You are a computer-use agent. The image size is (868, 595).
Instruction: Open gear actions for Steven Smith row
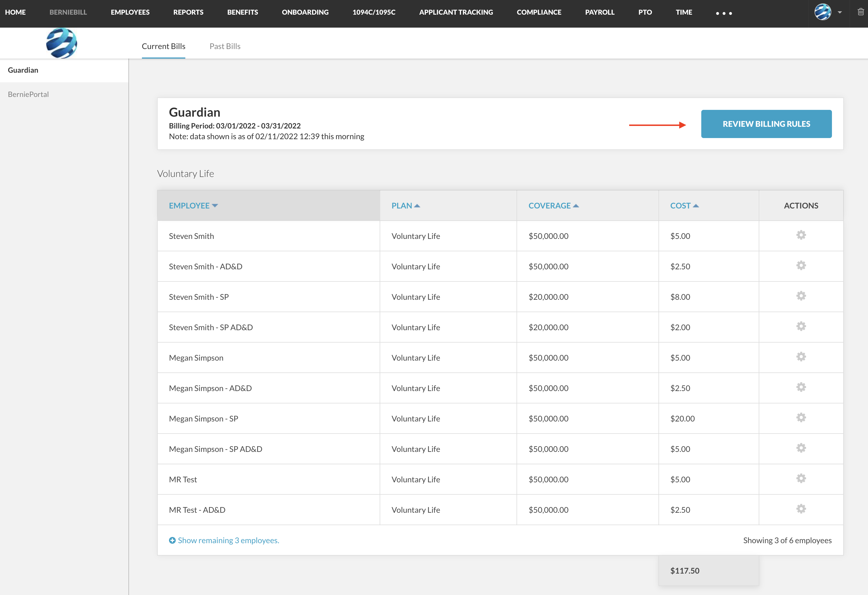coord(801,235)
